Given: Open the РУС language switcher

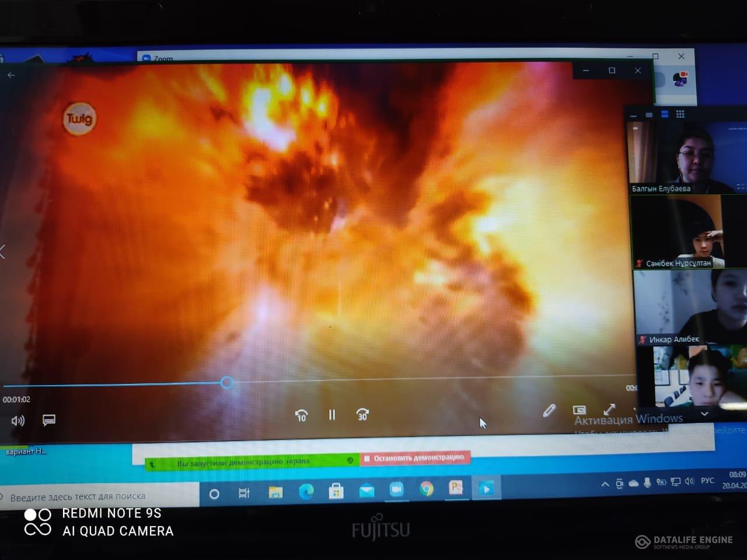Looking at the screenshot, I should (x=707, y=481).
